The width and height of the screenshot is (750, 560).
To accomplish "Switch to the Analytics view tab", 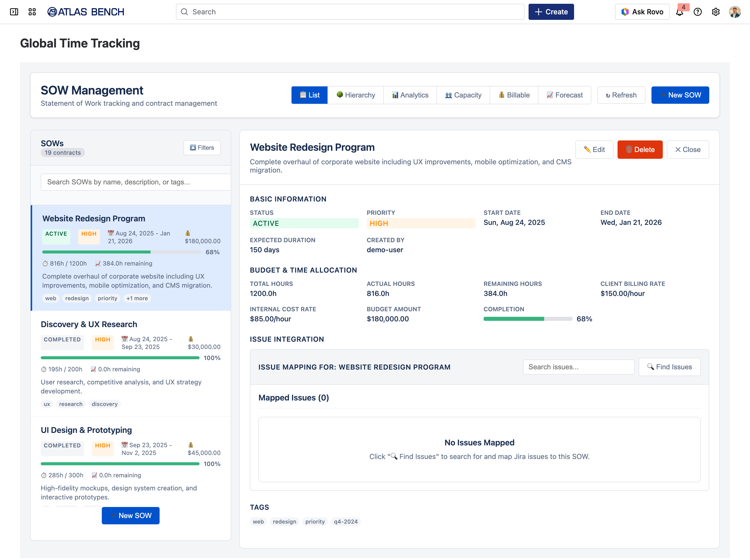I will 410,95.
